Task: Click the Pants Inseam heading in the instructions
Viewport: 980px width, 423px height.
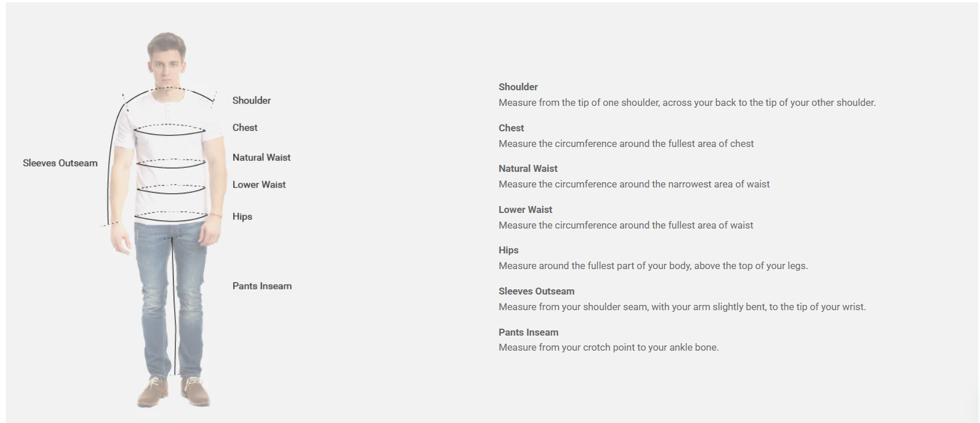Action: (528, 332)
